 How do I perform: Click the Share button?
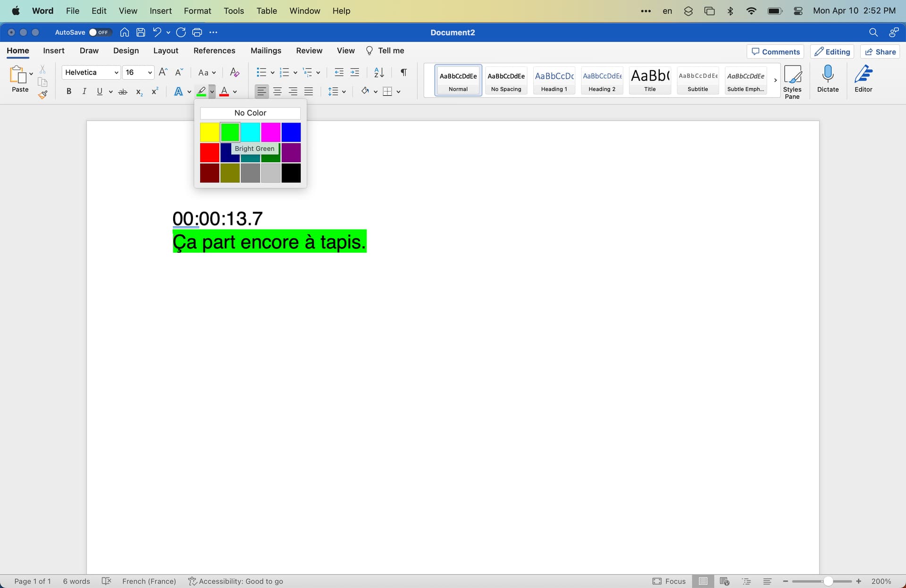click(880, 52)
